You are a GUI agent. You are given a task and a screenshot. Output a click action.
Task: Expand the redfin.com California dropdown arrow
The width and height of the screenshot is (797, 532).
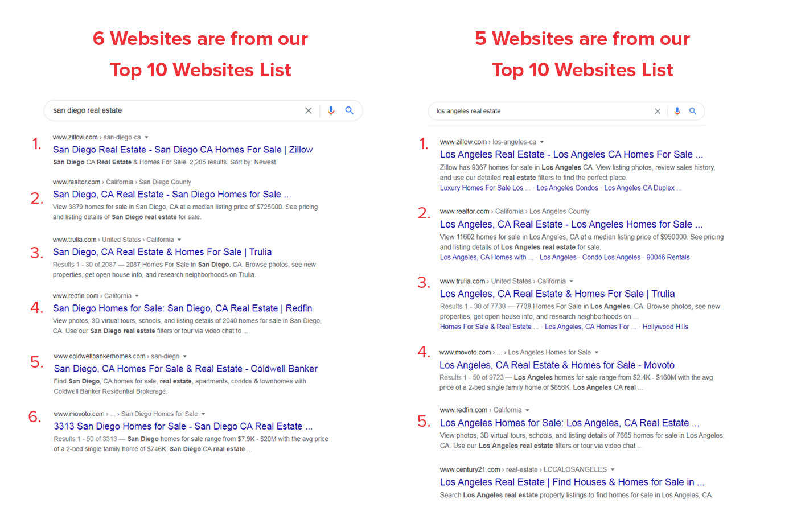528,410
